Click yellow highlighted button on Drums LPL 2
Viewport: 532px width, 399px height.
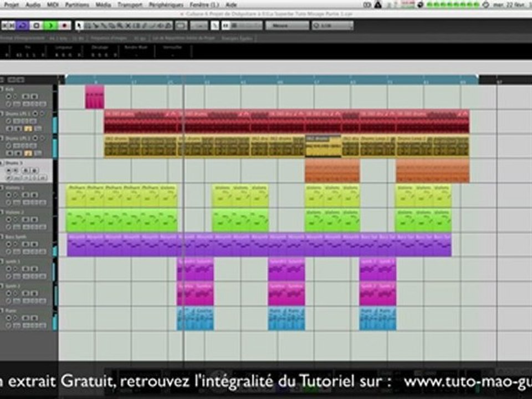(28, 154)
